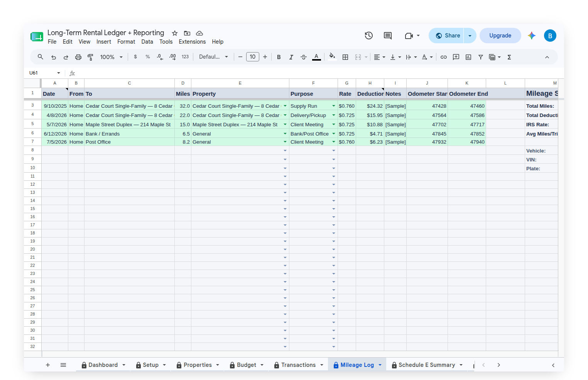Click the Share button

pos(447,36)
